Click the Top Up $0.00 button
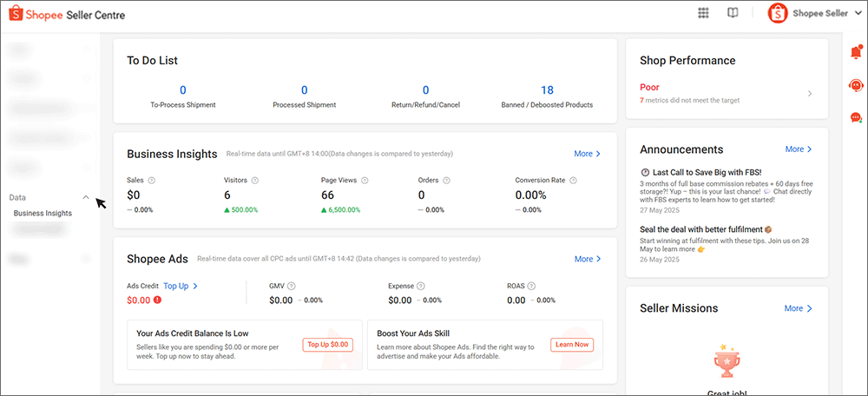Screen dimensions: 868x396 [x=328, y=345]
